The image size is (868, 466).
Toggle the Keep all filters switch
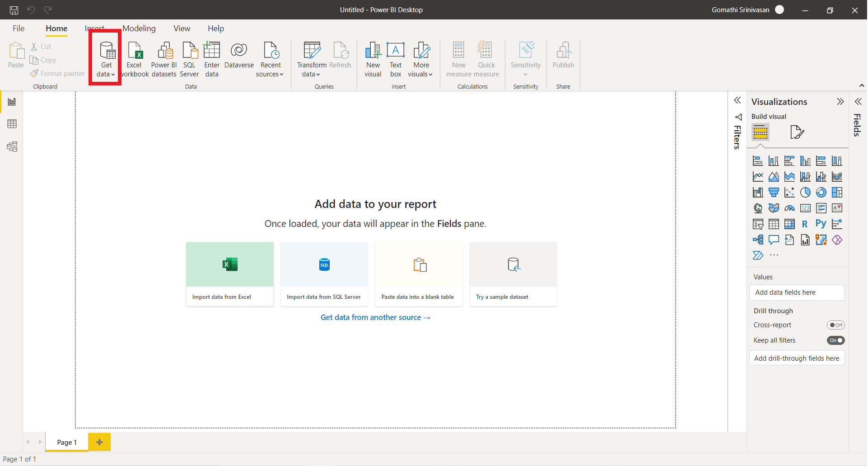(x=835, y=340)
